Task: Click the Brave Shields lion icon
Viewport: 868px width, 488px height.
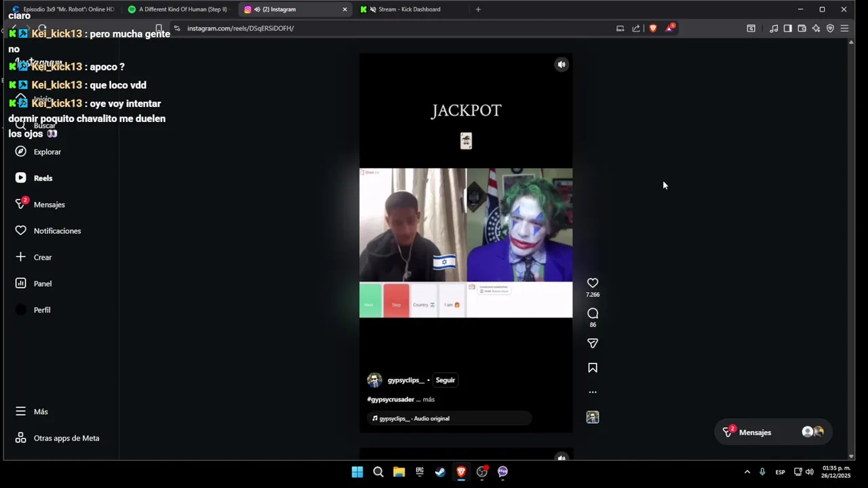Action: click(x=653, y=28)
